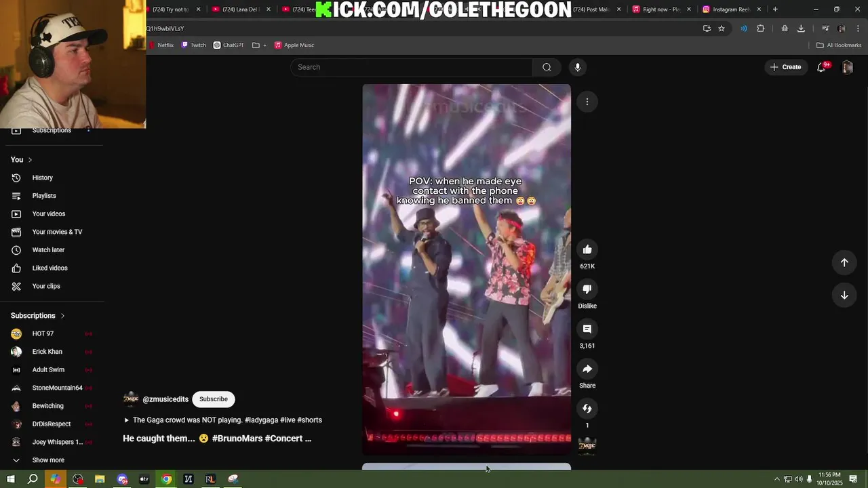Expand the You section chevron
The image size is (868, 488).
pyautogui.click(x=30, y=160)
